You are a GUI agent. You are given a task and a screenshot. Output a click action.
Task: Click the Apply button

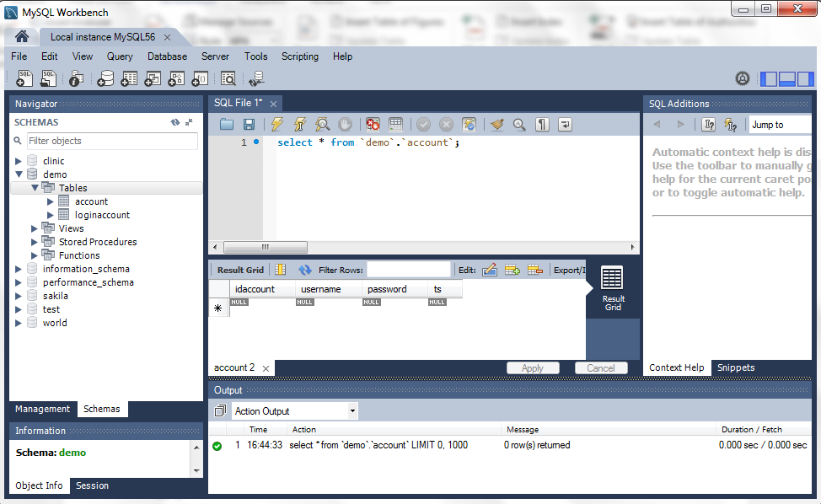click(x=533, y=368)
